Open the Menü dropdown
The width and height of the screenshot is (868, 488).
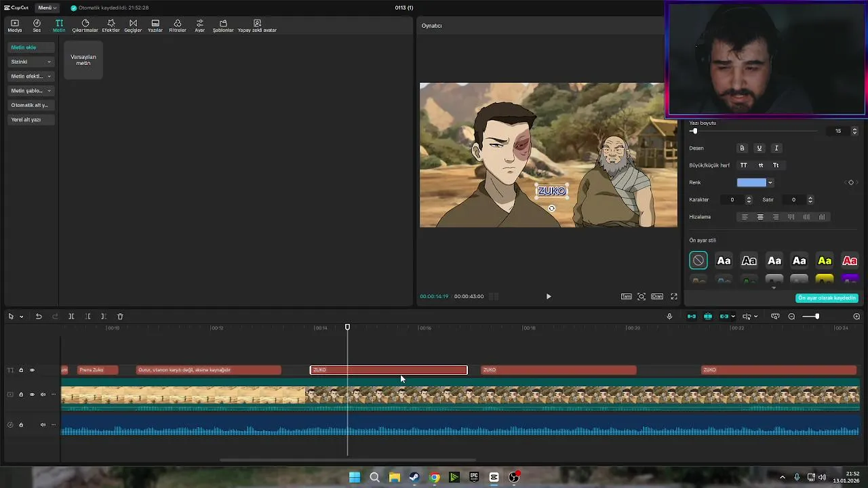(x=47, y=8)
